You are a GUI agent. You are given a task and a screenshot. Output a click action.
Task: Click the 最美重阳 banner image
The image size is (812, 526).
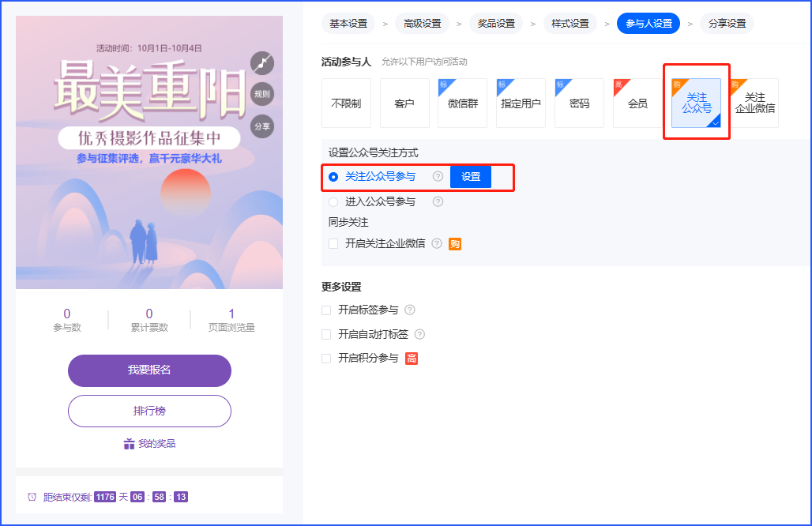149,152
